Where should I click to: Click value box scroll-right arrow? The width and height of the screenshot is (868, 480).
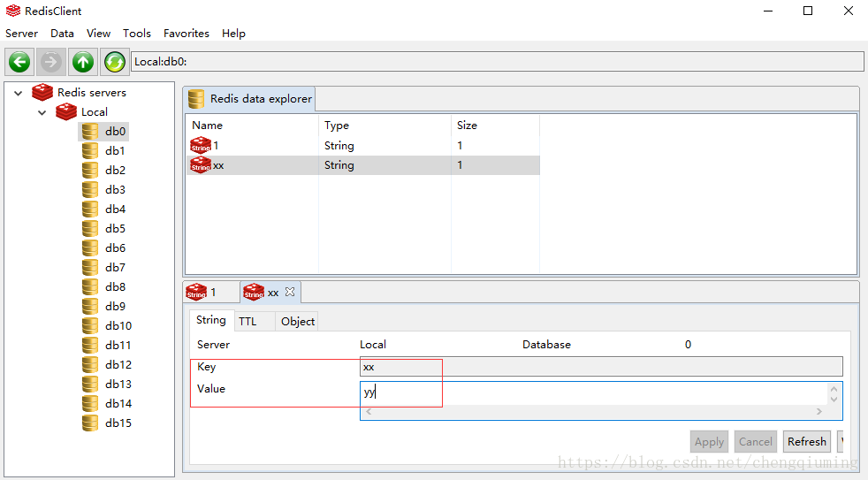point(819,411)
